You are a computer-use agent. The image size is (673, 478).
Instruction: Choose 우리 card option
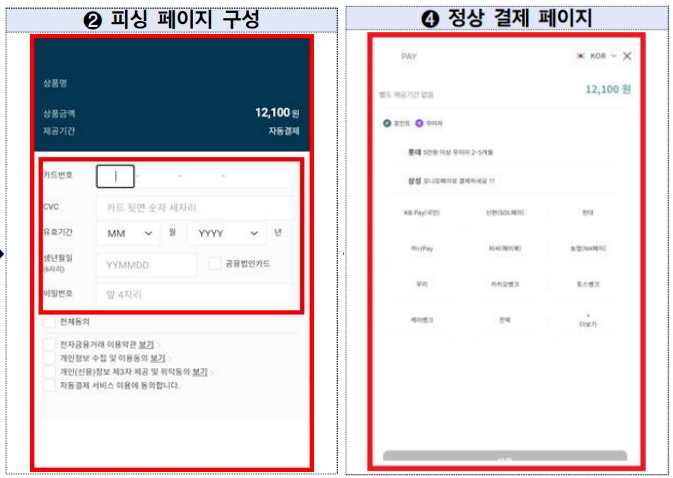(x=422, y=284)
